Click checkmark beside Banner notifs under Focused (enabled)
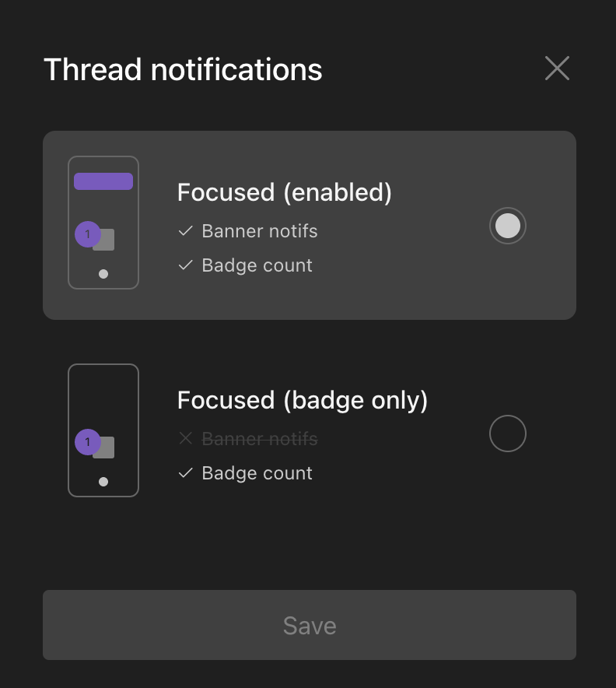Viewport: 616px width, 688px height. pos(185,231)
